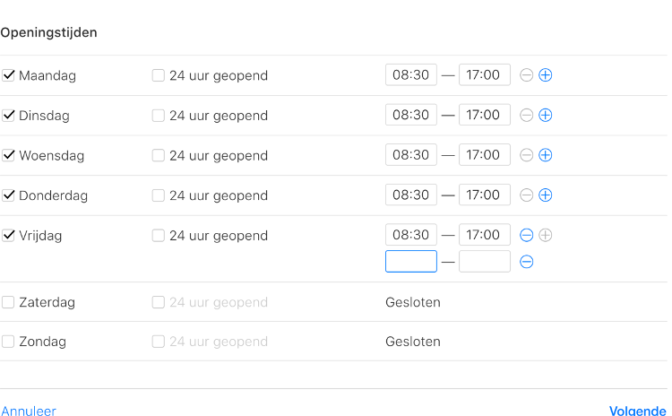The height and width of the screenshot is (416, 672).
Task: Click the Annuleer link
Action: (29, 410)
